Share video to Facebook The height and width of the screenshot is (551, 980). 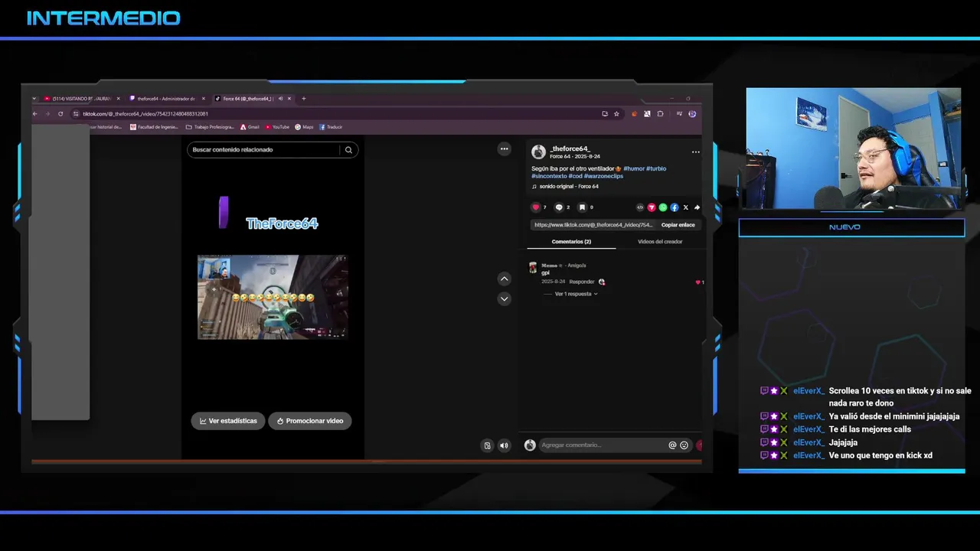coord(675,207)
